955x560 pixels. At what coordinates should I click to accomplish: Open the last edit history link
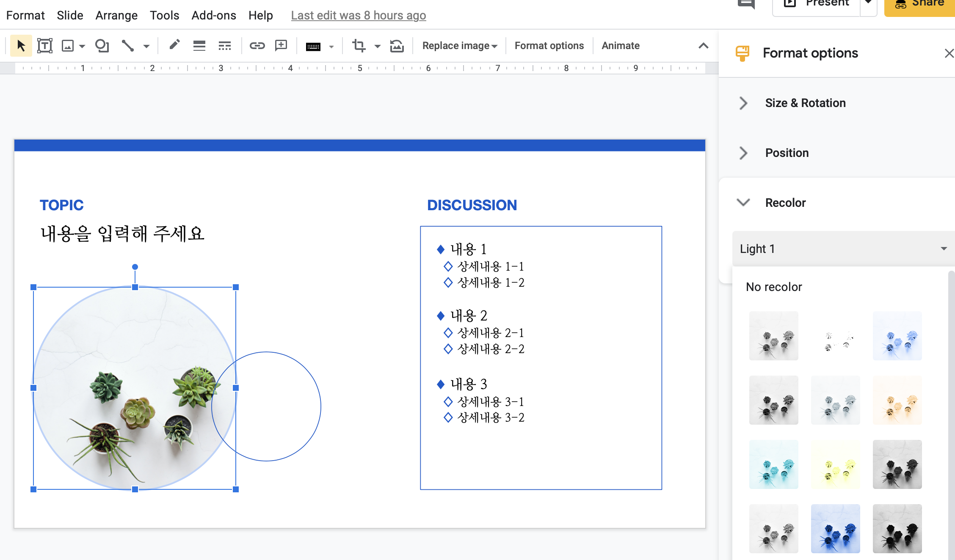click(358, 15)
